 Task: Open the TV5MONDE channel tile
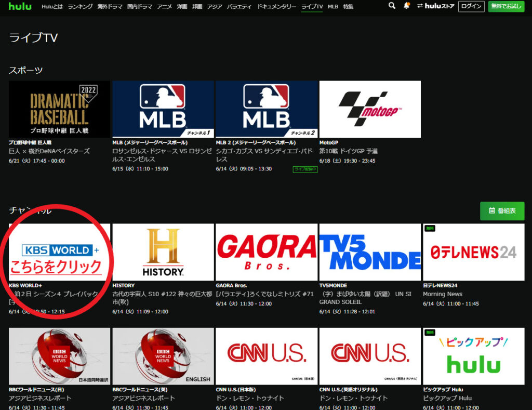(370, 252)
